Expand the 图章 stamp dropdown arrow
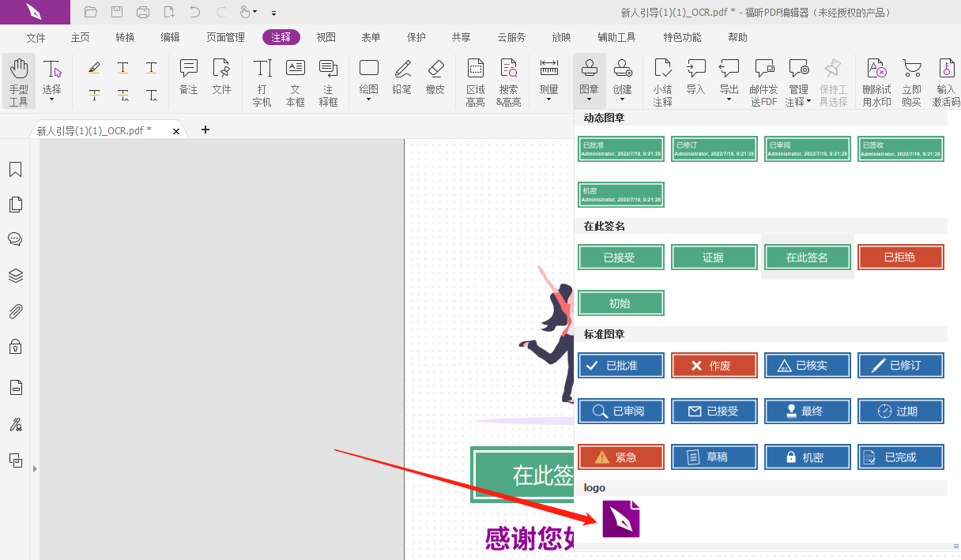 [x=589, y=100]
